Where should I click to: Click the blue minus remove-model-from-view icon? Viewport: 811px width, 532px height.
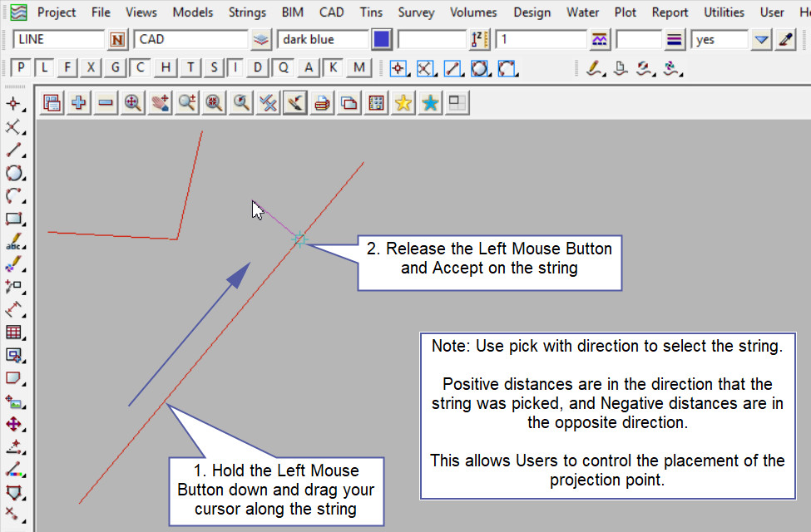pyautogui.click(x=106, y=103)
